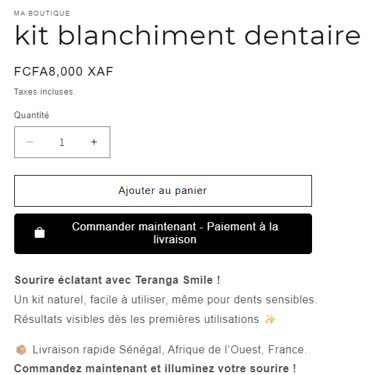Click the Taxes incluses note
The image size is (375, 375).
click(x=45, y=92)
